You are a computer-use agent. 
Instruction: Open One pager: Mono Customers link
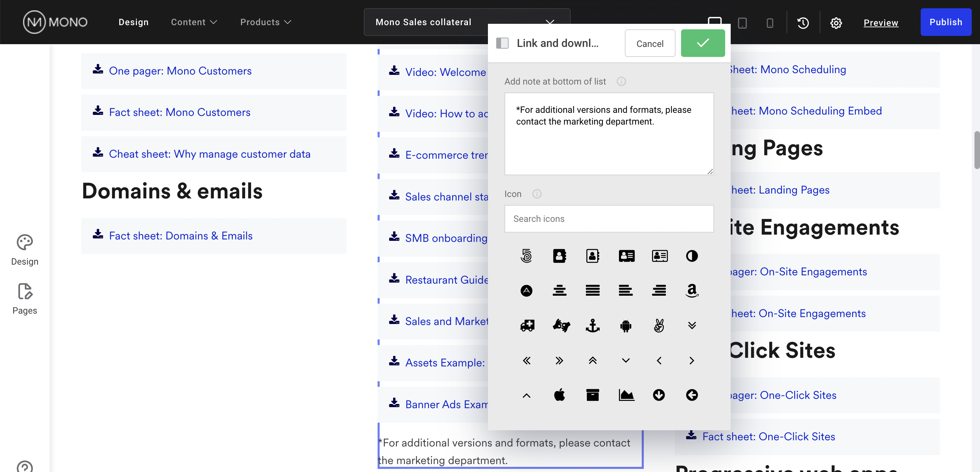click(x=180, y=71)
